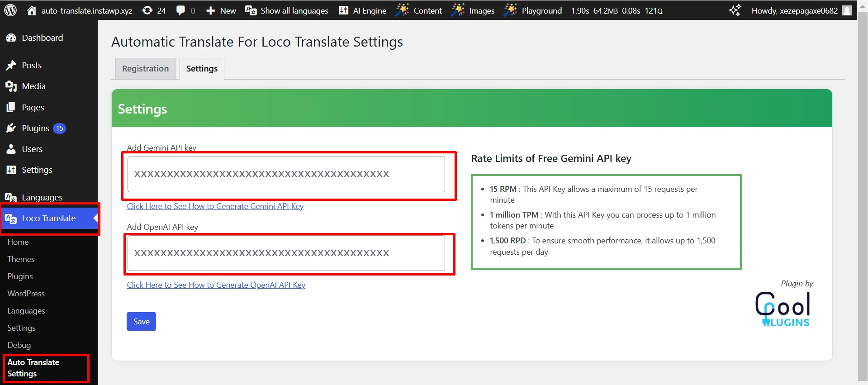Click Howdy, xezepagaxe0682 account menu

[795, 10]
